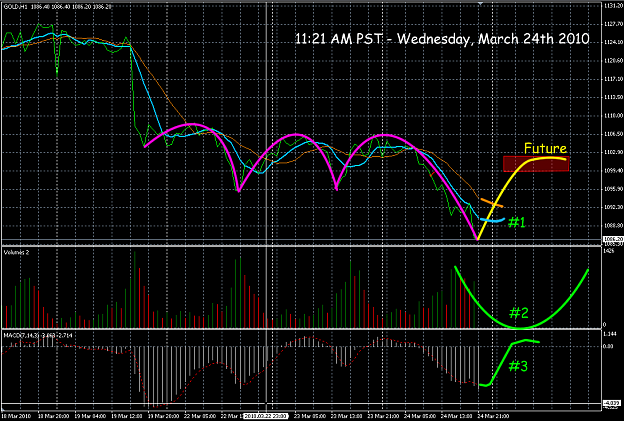Viewport: 625px width, 421px height.
Task: Click the 1117.10 price axis label
Action: (613, 79)
